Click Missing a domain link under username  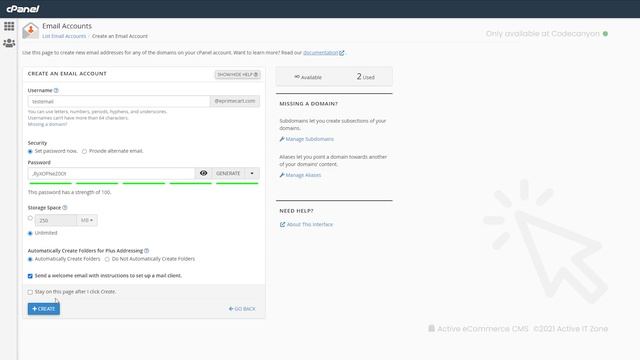[x=47, y=124]
